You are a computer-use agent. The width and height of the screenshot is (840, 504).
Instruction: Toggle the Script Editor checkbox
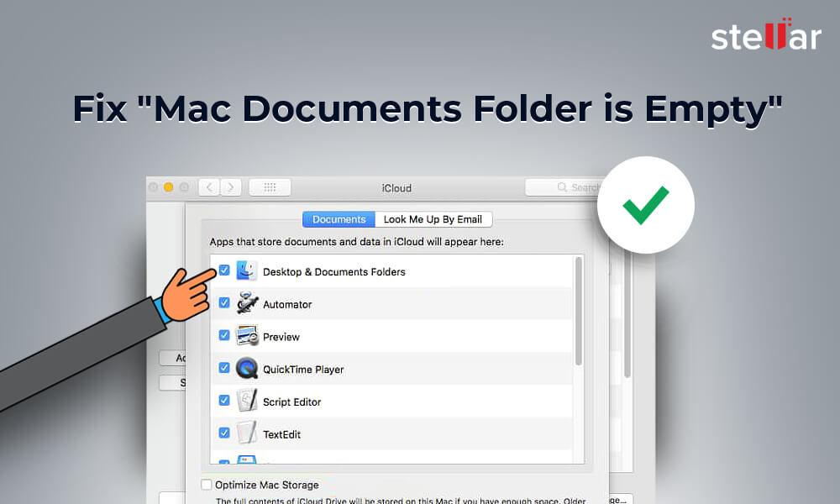click(x=224, y=401)
